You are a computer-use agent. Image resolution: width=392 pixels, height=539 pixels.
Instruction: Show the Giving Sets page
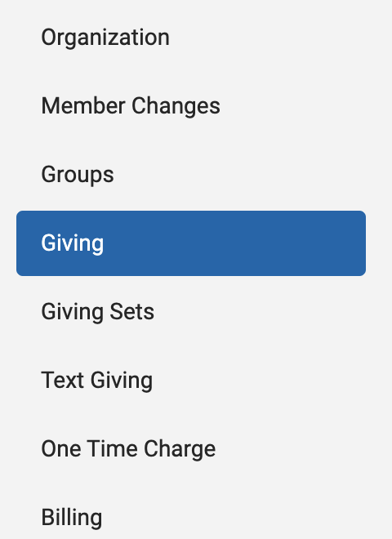[x=191, y=312]
